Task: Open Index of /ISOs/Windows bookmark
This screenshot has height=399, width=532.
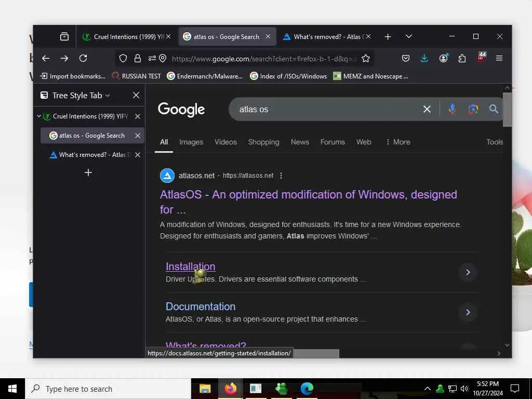Action: click(x=288, y=76)
